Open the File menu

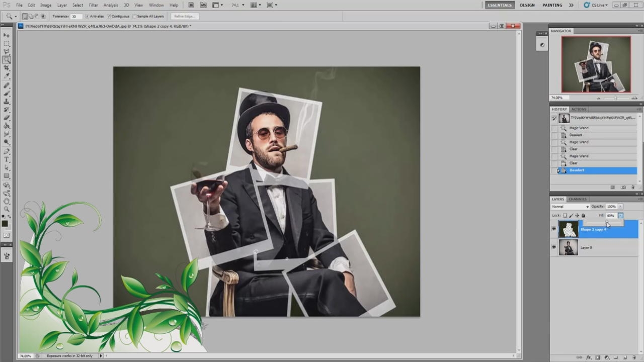click(19, 5)
